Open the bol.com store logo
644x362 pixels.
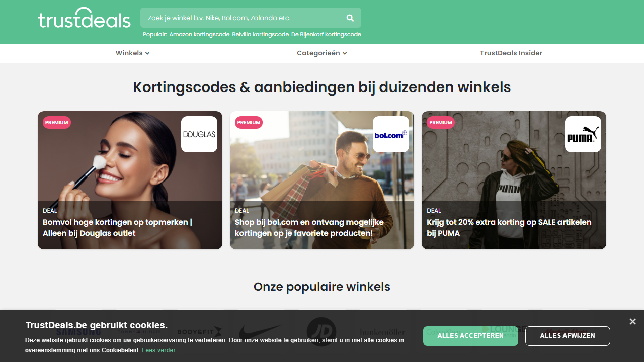391,134
